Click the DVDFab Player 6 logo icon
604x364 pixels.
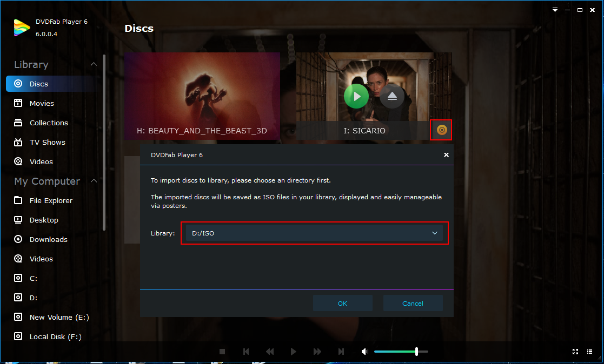(22, 28)
